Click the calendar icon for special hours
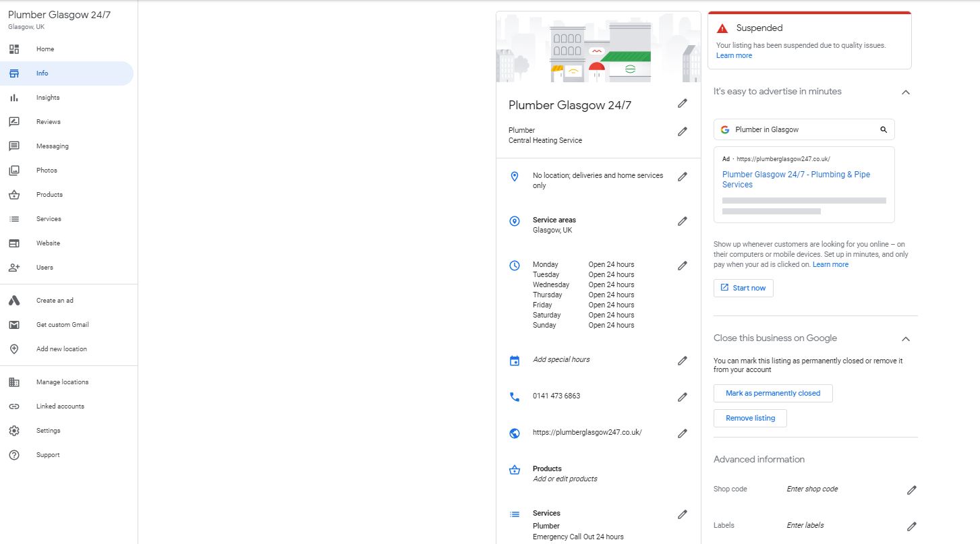This screenshot has width=980, height=544. pos(515,361)
